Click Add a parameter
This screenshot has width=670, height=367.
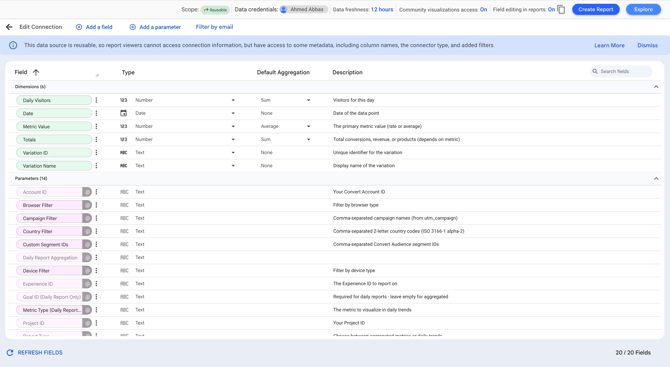[155, 27]
